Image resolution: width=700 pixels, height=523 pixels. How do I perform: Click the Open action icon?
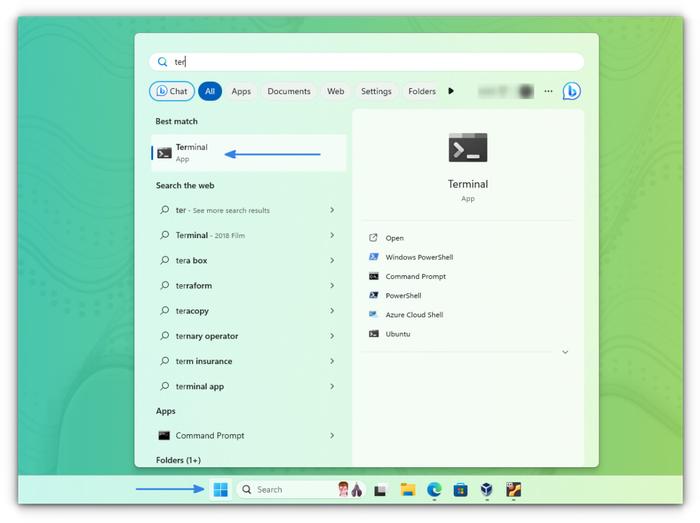(373, 237)
